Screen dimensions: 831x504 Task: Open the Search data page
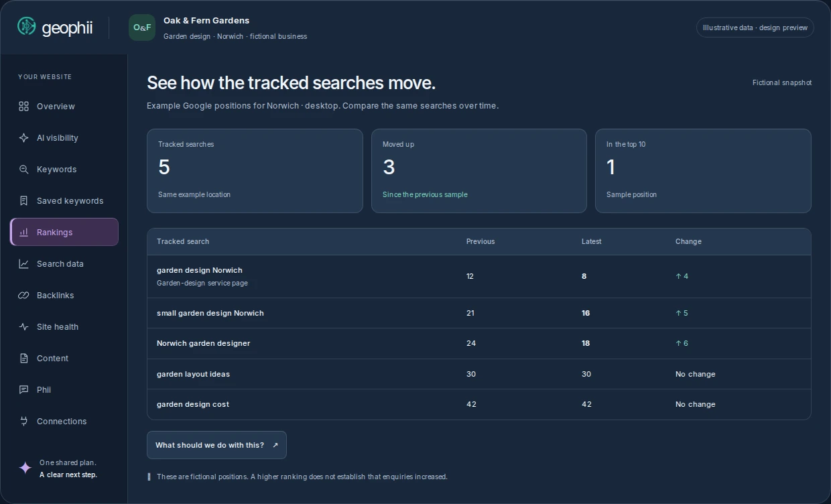[x=64, y=264]
